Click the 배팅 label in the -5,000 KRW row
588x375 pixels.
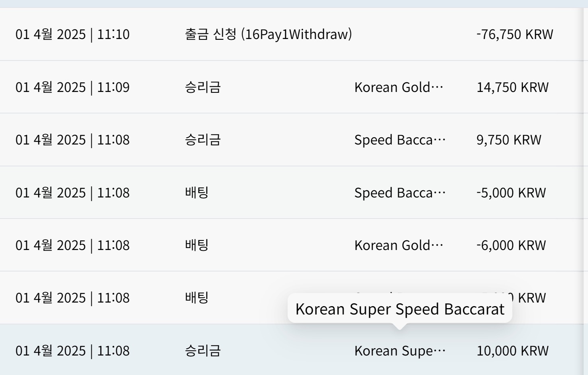[197, 193]
